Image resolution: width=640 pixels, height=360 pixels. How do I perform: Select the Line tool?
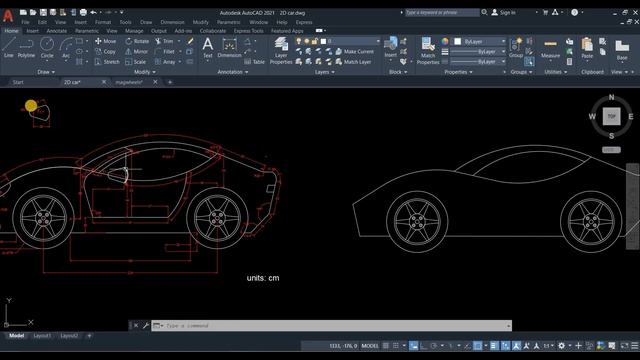tap(9, 47)
